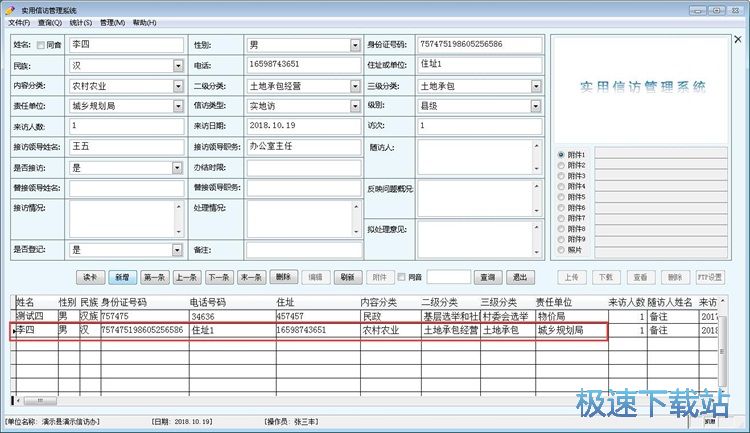Open the 管理(M) menu

tap(112, 22)
